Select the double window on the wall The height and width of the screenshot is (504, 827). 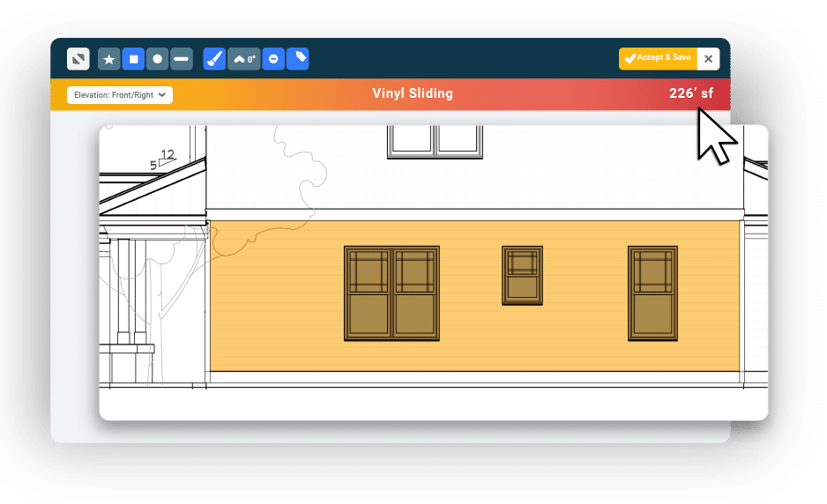pyautogui.click(x=391, y=293)
